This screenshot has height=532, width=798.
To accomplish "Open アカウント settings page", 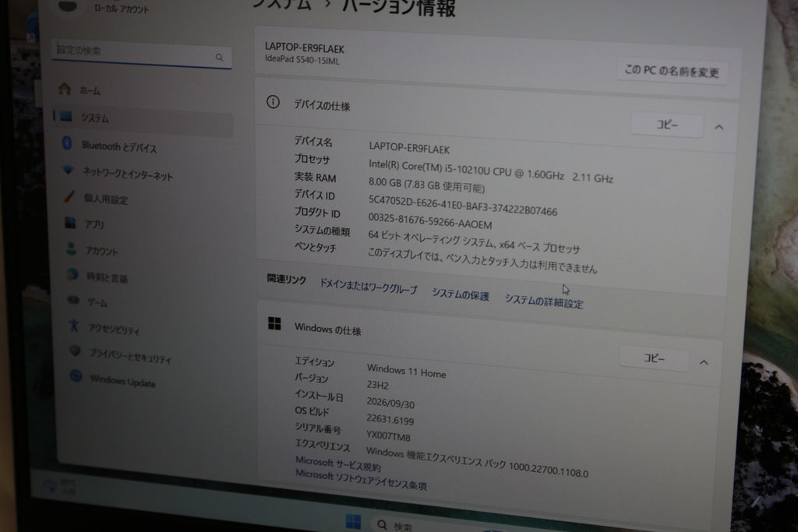I will point(102,251).
